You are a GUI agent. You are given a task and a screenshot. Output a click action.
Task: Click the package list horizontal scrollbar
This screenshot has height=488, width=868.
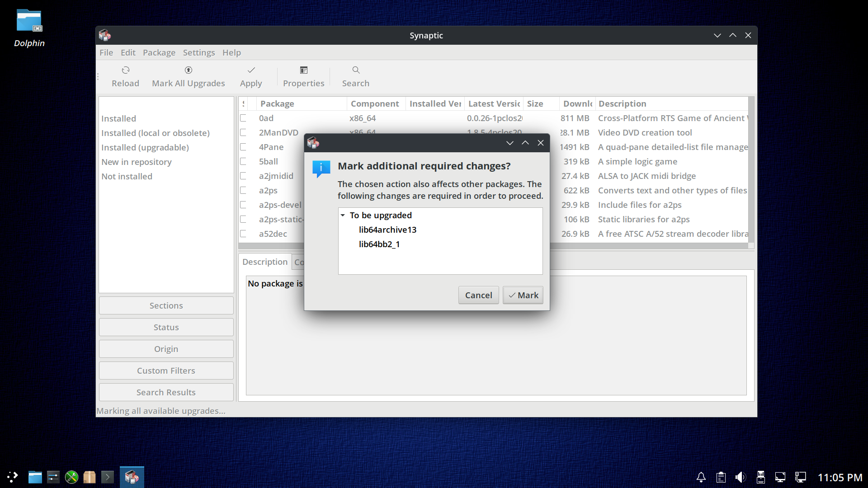(x=271, y=246)
